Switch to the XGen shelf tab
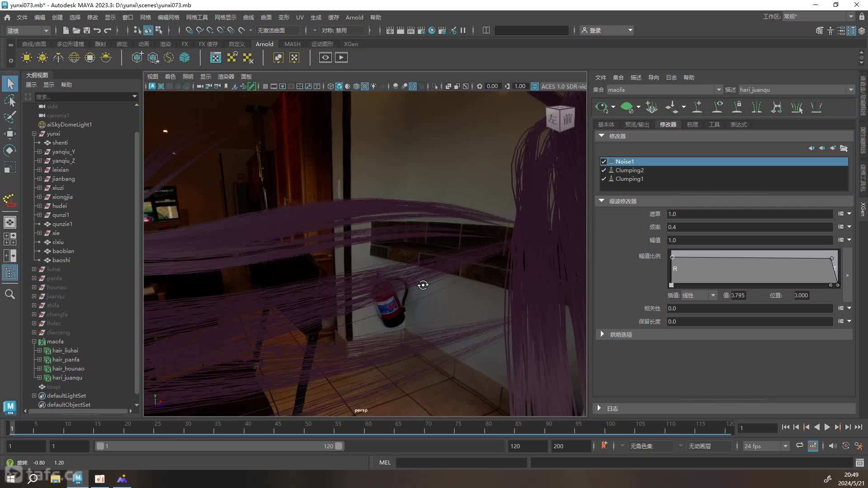Screen dimensions: 868x488 coord(351,44)
